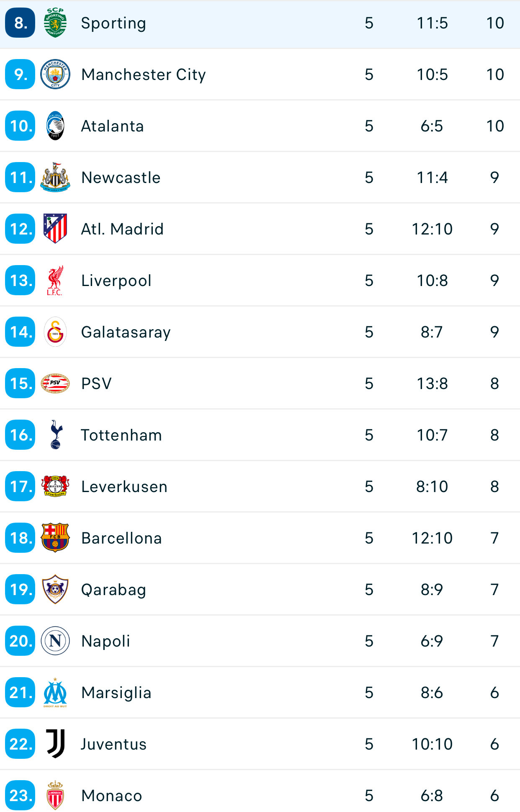Screen dimensions: 520x812
Task: Tap the Leverkusen crest icon
Action: click(55, 487)
